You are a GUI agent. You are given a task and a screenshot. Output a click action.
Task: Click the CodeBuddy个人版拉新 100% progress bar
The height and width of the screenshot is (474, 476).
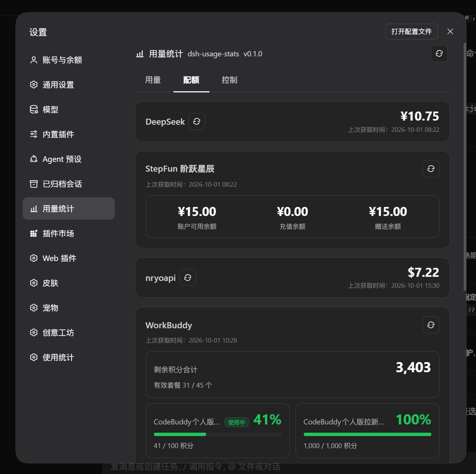click(368, 434)
